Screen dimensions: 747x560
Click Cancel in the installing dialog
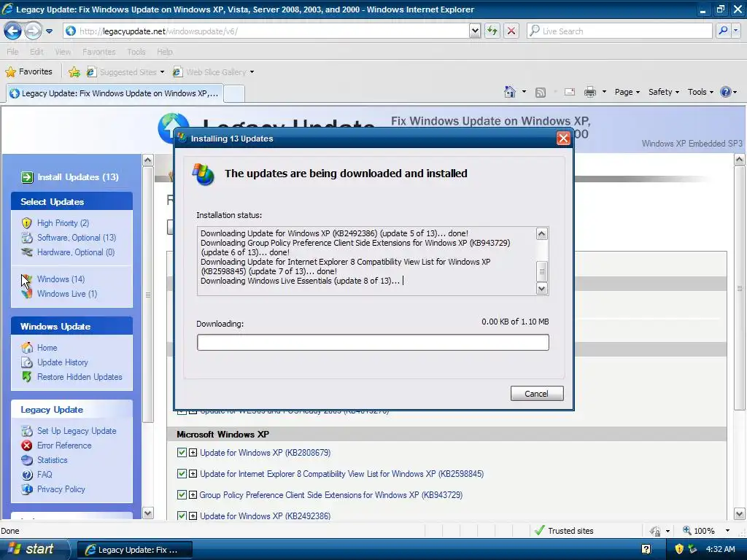point(537,393)
